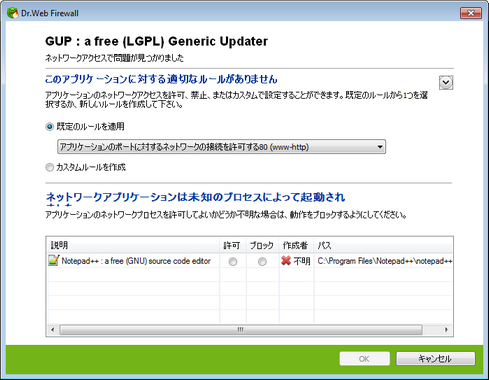Screen dimensions: 489x380
Task: Collapse the rule section chevron at the right
Action: [446, 82]
